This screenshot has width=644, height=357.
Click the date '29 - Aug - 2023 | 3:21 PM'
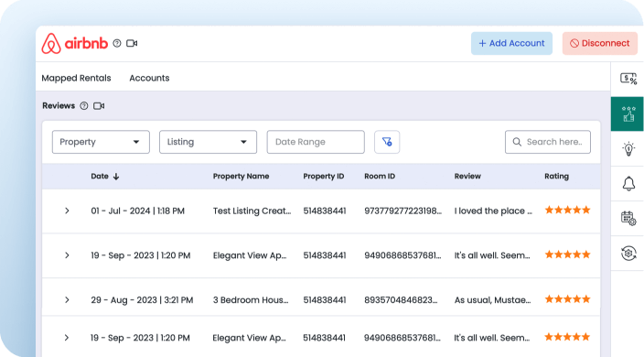(142, 300)
